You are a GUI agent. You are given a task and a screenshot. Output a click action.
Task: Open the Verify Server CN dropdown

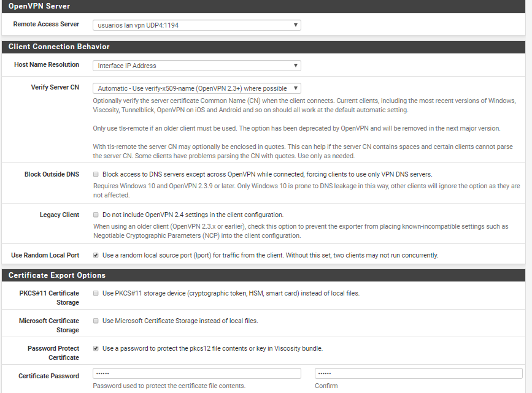point(197,88)
